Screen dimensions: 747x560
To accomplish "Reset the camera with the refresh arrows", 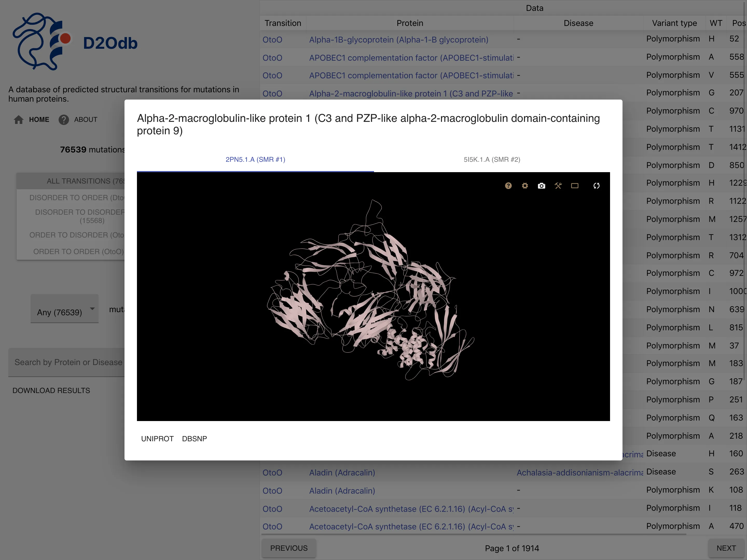I will point(596,186).
